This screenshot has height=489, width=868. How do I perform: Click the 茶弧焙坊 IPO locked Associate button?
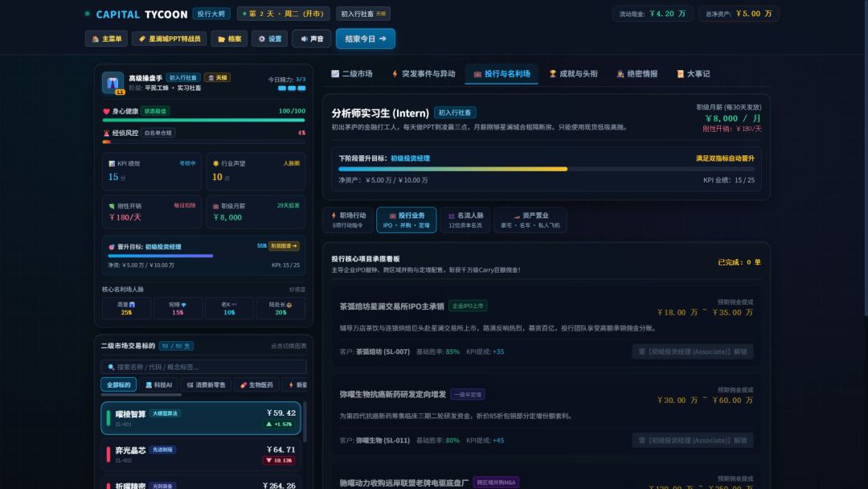click(693, 351)
